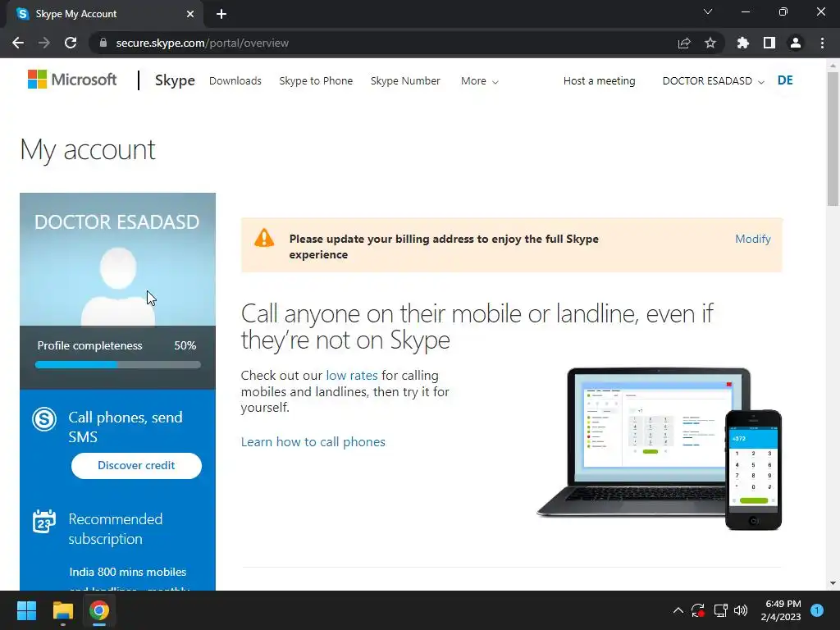The image size is (840, 630).
Task: Reload the Skype account page
Action: point(71,43)
